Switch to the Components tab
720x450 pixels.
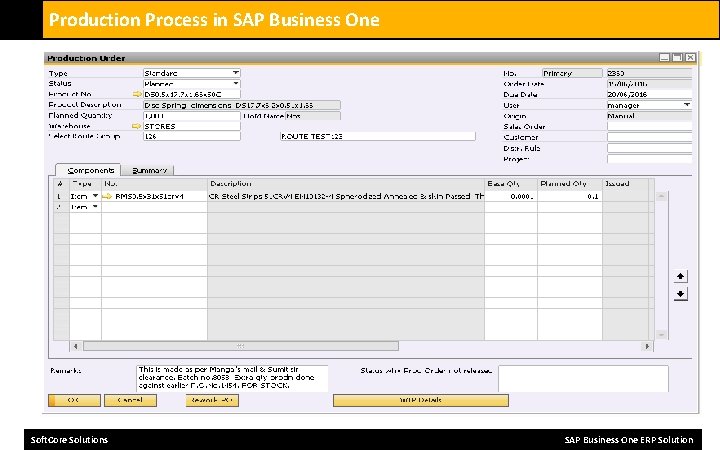(x=89, y=170)
